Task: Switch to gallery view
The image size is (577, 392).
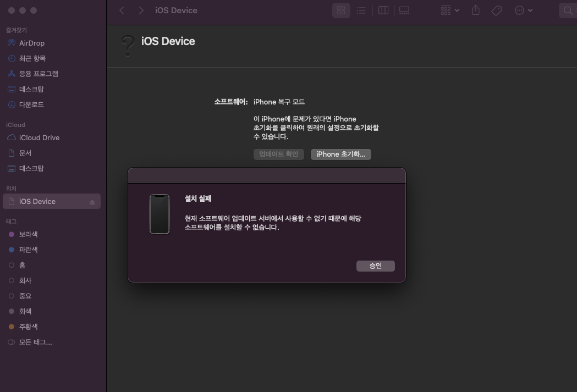Action: [x=404, y=10]
